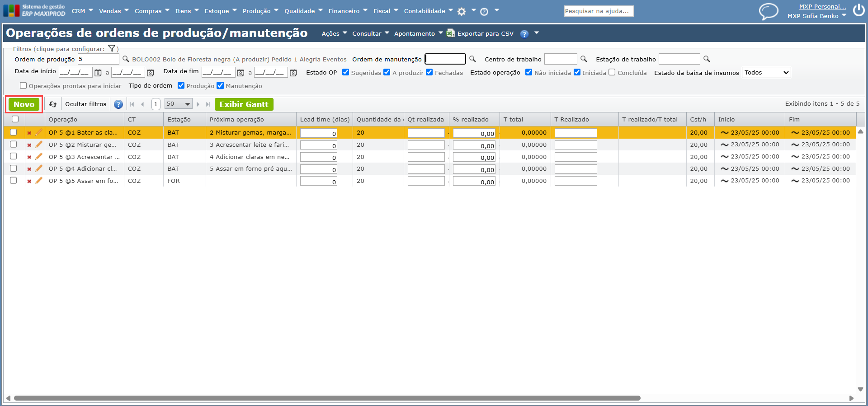Open the Produção menu in top bar
Viewport: 868px width, 406px height.
(x=260, y=11)
